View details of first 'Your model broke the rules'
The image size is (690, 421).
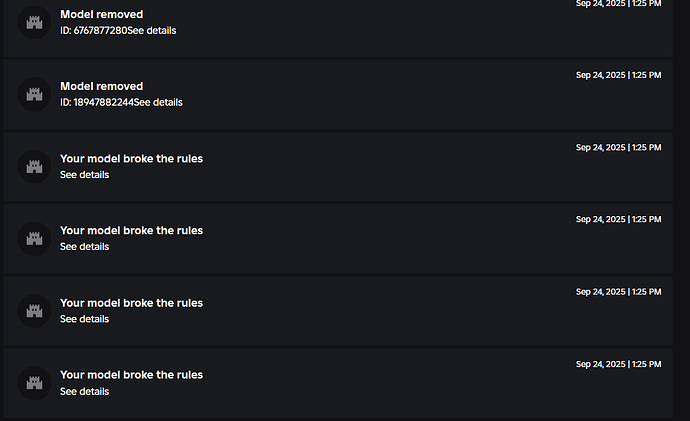[x=84, y=175]
